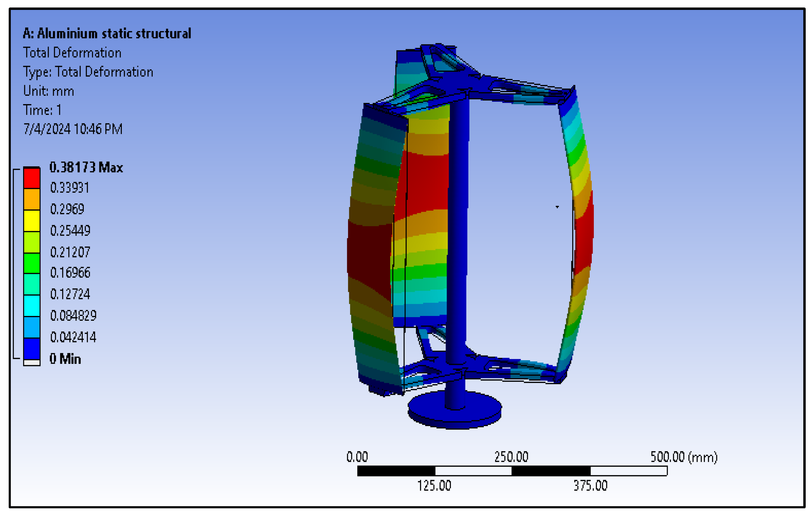Click the green legend color band
Image resolution: width=812 pixels, height=514 pixels.
click(32, 263)
